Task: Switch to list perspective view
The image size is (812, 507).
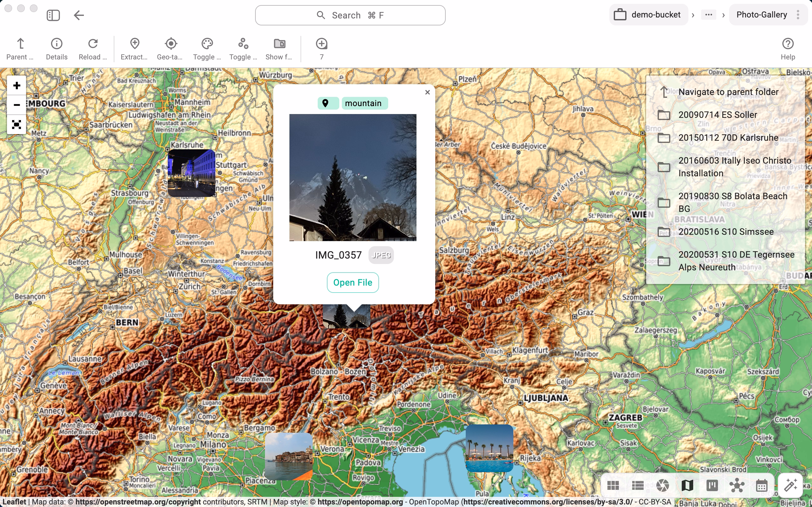Action: tap(638, 485)
